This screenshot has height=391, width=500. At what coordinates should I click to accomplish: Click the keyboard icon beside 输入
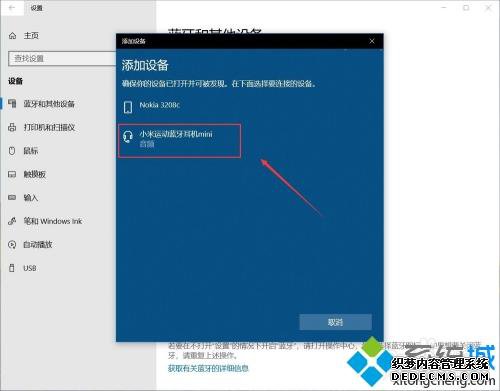point(12,198)
